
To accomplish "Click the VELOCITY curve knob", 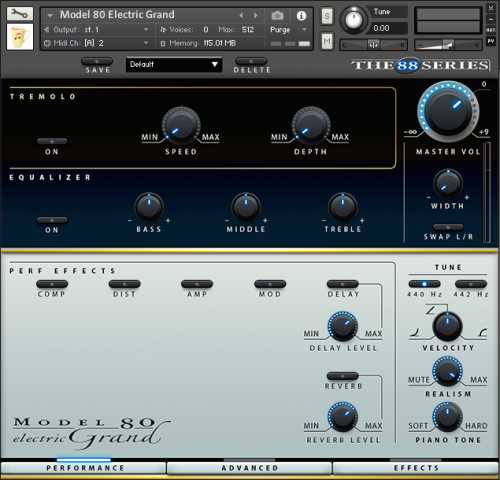I will (x=447, y=326).
